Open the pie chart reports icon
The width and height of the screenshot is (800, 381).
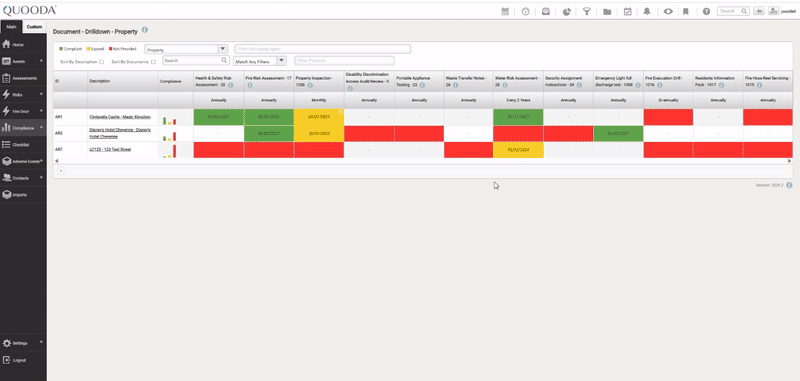[x=566, y=11]
